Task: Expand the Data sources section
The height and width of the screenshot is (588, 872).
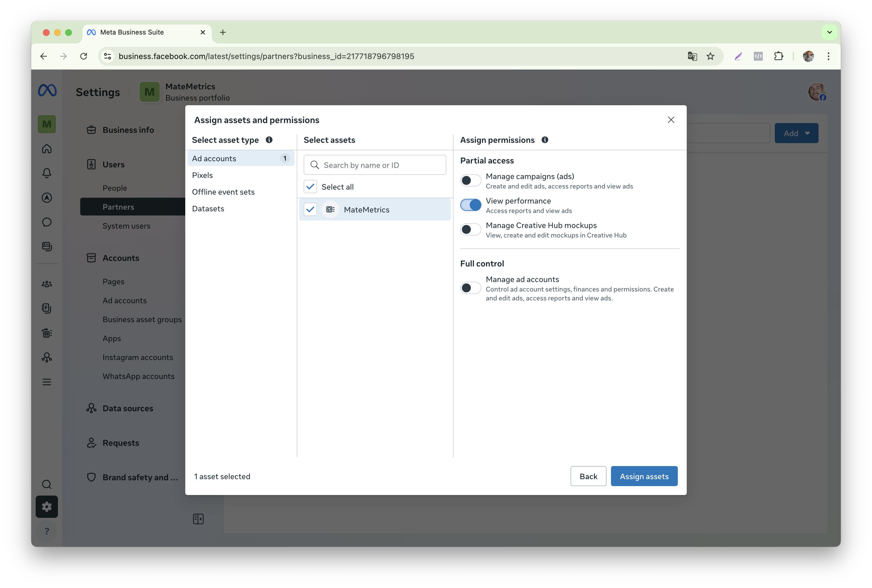Action: (x=128, y=408)
